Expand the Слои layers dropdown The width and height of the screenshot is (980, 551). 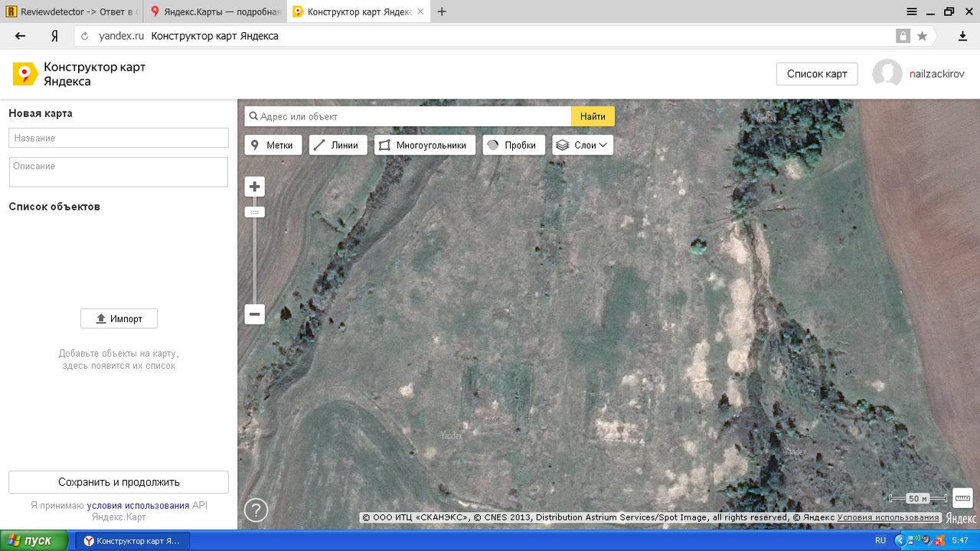(x=583, y=145)
